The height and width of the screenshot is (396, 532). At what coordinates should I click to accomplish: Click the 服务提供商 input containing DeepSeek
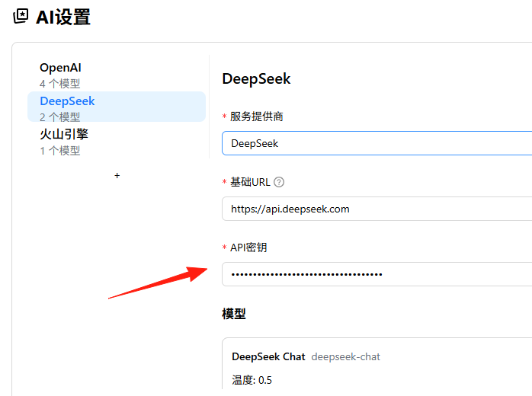(x=377, y=143)
